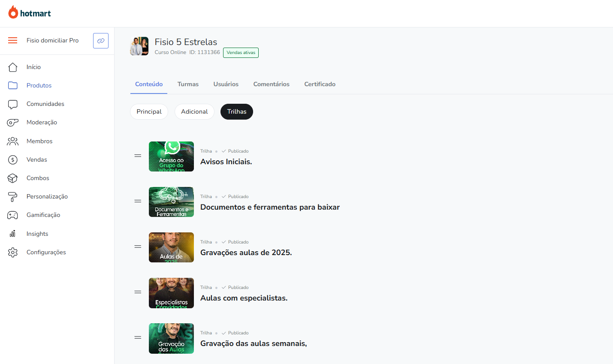Click the Combos box icon
Viewport: 613px width, 364px height.
click(x=13, y=178)
